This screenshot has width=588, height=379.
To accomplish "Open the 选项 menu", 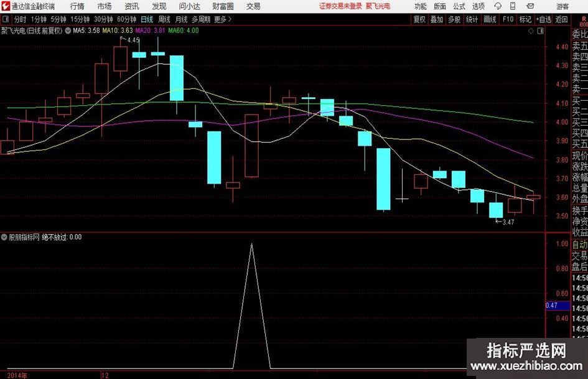I will [x=478, y=6].
